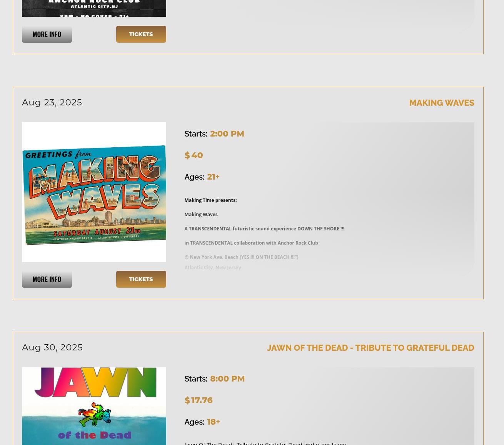Image resolution: width=504 pixels, height=445 pixels.
Task: Open the MAKING WAVES event title link
Action: point(441,103)
